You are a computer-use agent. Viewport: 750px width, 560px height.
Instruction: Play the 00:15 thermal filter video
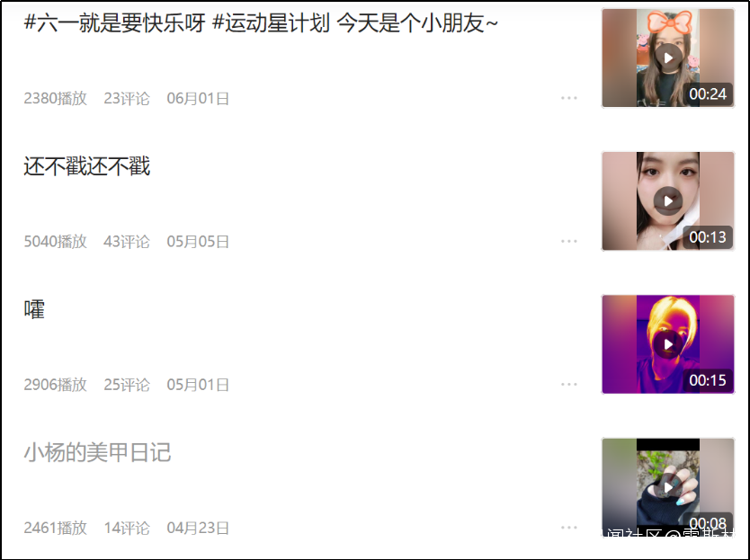tap(668, 344)
